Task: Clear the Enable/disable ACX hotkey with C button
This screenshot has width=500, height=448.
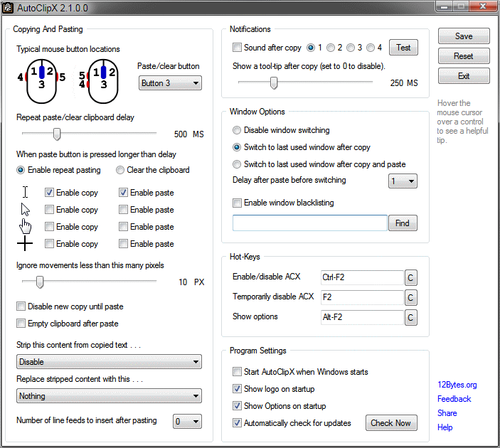Action: 410,278
